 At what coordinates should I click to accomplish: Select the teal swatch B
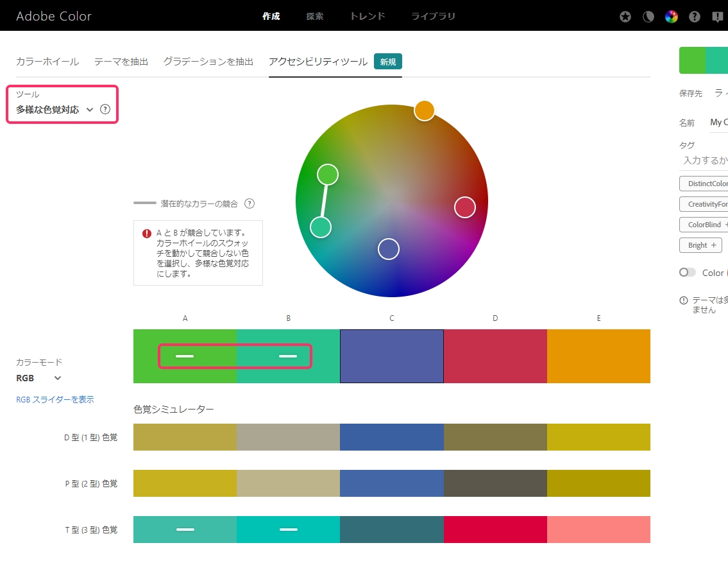pos(289,356)
